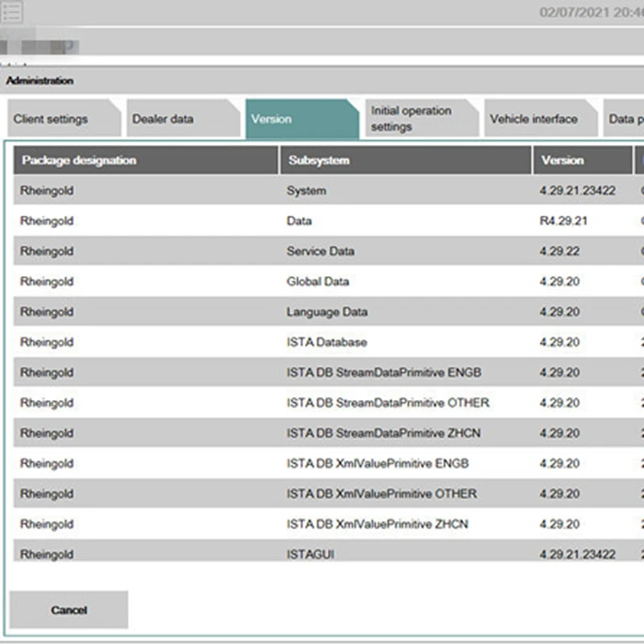Click the list icon at top left
644x644 pixels.
click(11, 11)
